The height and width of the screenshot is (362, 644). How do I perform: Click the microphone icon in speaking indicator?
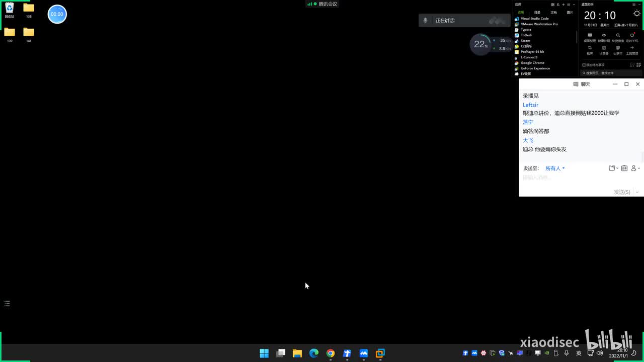(x=425, y=21)
